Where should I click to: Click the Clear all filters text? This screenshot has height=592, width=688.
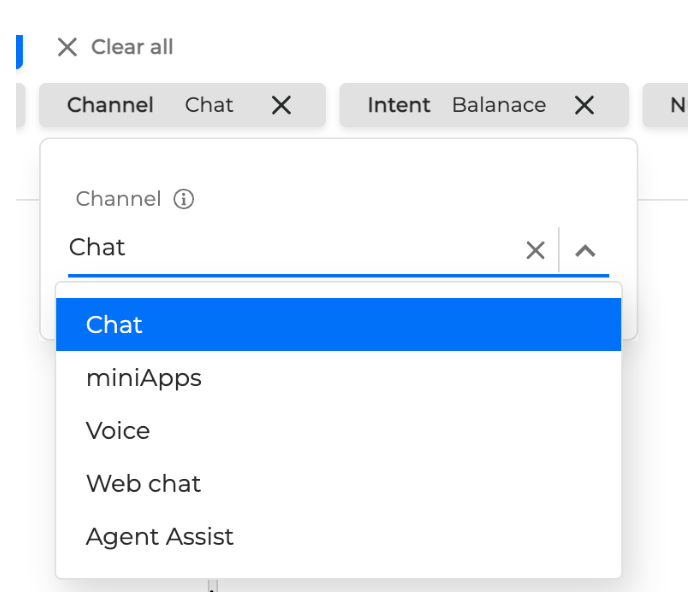click(132, 47)
